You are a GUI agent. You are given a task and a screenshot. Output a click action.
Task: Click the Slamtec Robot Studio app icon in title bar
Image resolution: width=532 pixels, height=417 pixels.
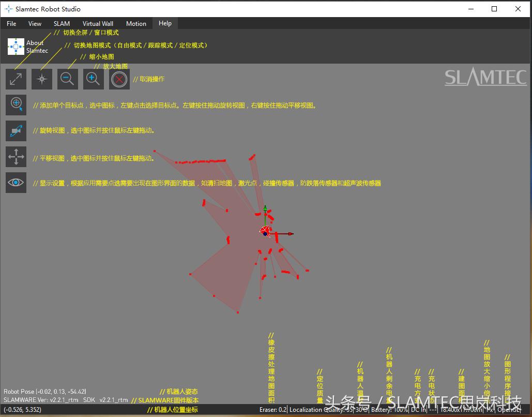point(8,9)
